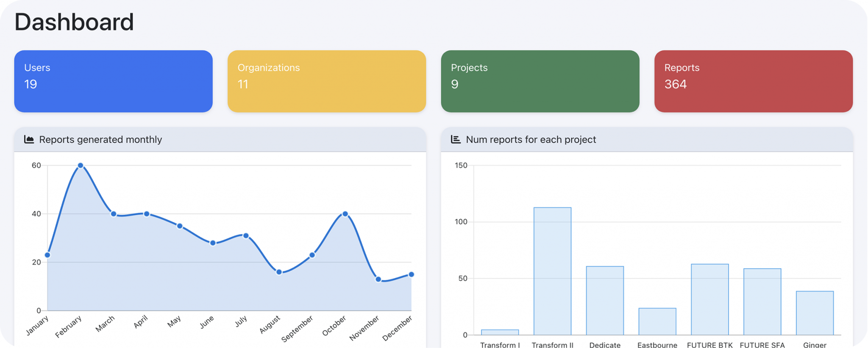Click the February axis label
Image resolution: width=868 pixels, height=348 pixels.
pos(68,326)
